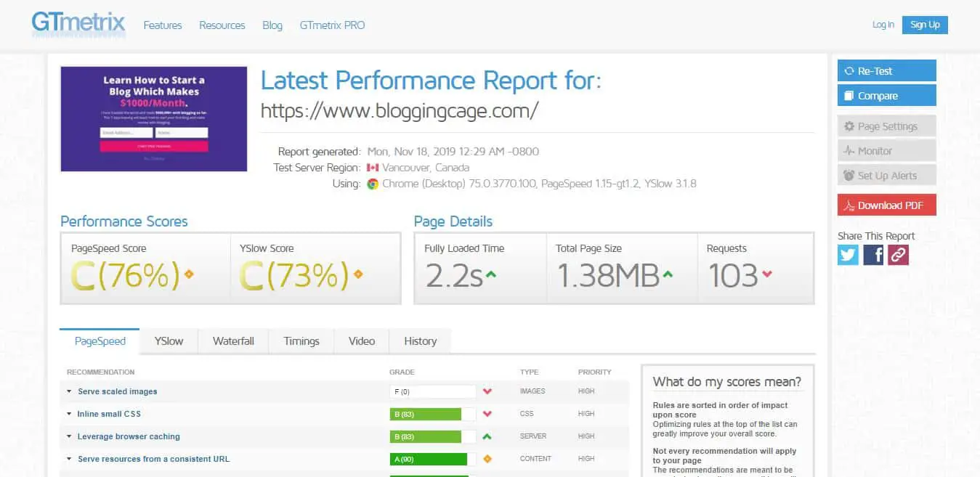Open Page Settings

point(886,126)
